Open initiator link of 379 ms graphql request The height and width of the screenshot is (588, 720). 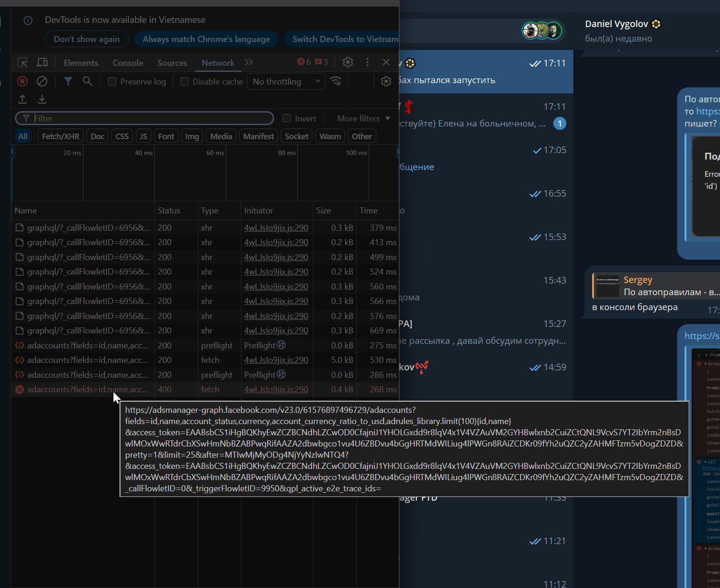[x=276, y=228]
